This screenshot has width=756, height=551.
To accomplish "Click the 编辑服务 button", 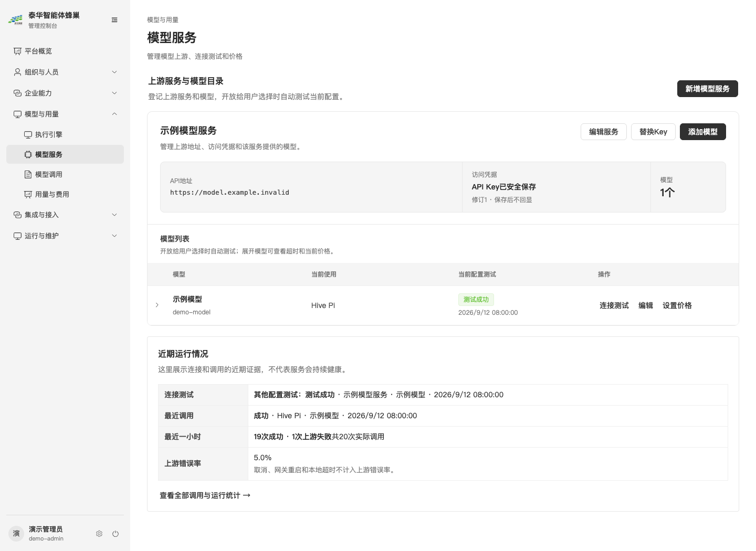I will 604,132.
